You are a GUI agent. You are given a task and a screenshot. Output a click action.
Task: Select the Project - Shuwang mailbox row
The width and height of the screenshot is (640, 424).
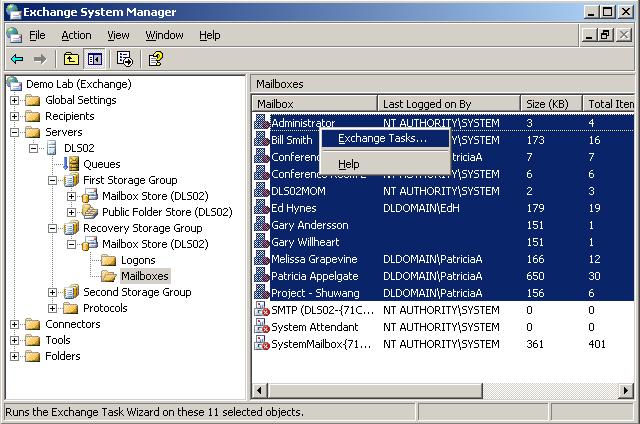tap(444, 293)
